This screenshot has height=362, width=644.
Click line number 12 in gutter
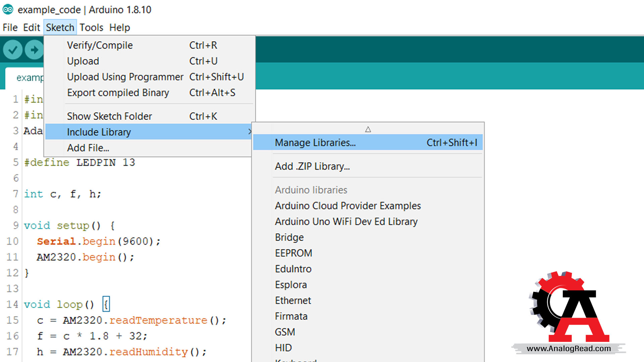click(12, 273)
